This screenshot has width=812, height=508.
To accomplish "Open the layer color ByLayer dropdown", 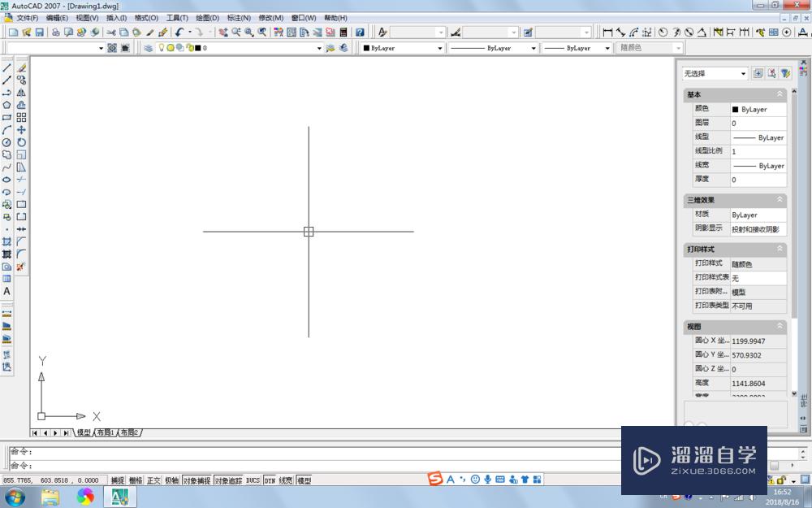I will [x=438, y=47].
